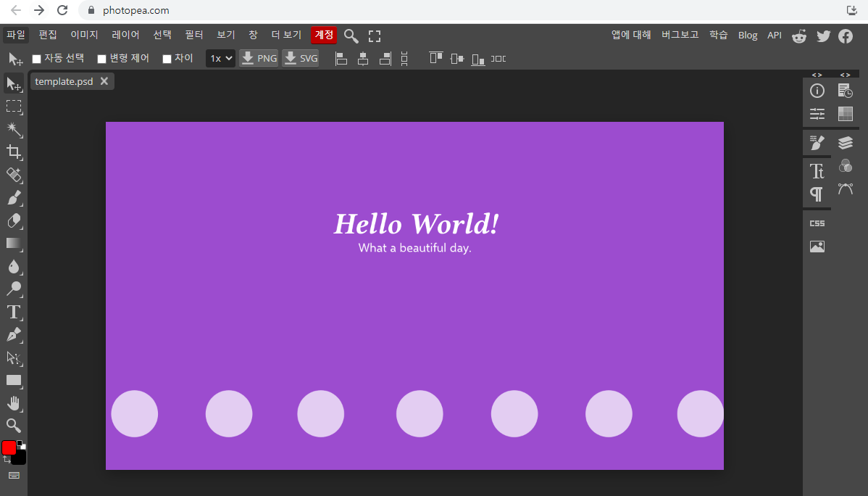Open the Paragraph panel icon
This screenshot has height=496, width=868.
click(817, 194)
